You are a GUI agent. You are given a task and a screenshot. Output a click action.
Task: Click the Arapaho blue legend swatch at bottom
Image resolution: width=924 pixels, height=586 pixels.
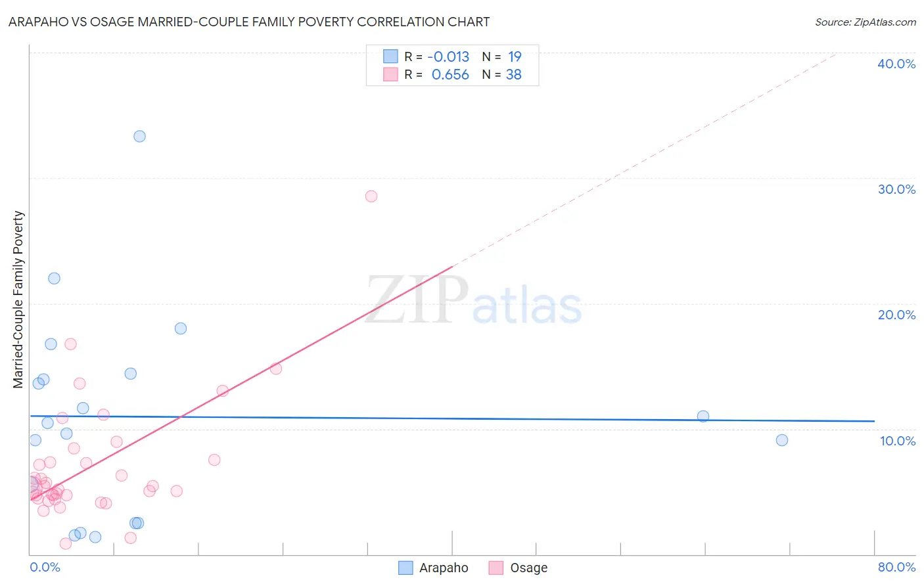(405, 568)
